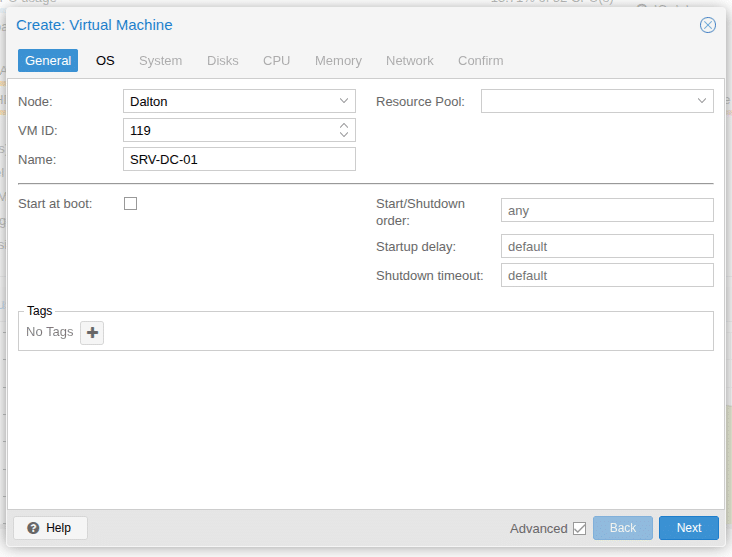The image size is (732, 557).
Task: Click the Name field containing SRV-DC-01
Action: pyautogui.click(x=239, y=159)
